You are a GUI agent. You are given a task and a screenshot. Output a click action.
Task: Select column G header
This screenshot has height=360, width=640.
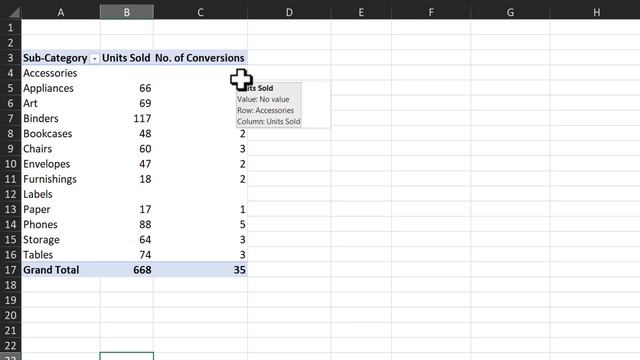coord(510,12)
